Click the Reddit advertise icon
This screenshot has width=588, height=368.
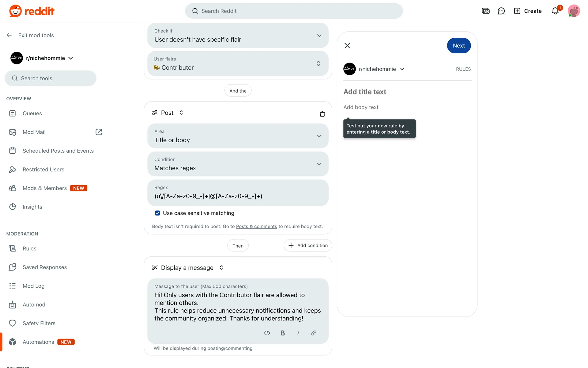pyautogui.click(x=485, y=11)
